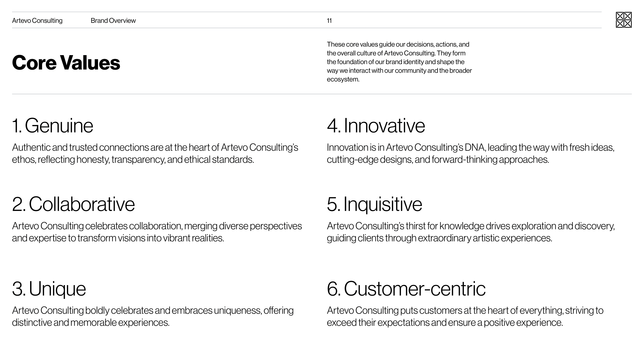Click the description about thirst for knowledge

(x=470, y=232)
